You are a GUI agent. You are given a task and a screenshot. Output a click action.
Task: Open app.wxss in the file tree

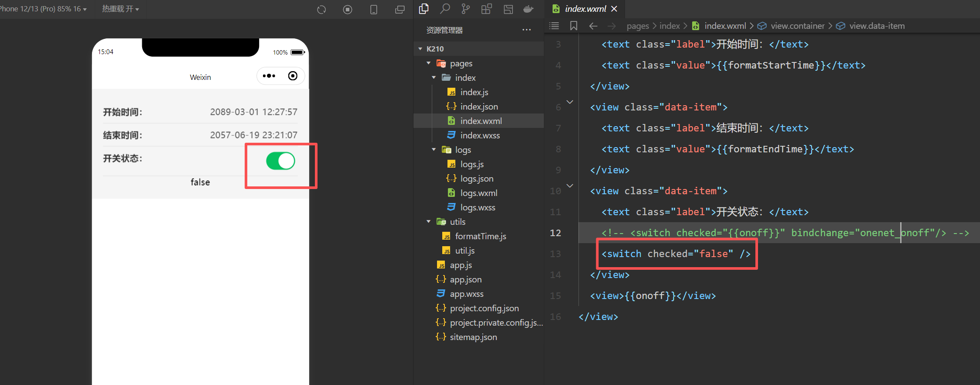point(466,294)
